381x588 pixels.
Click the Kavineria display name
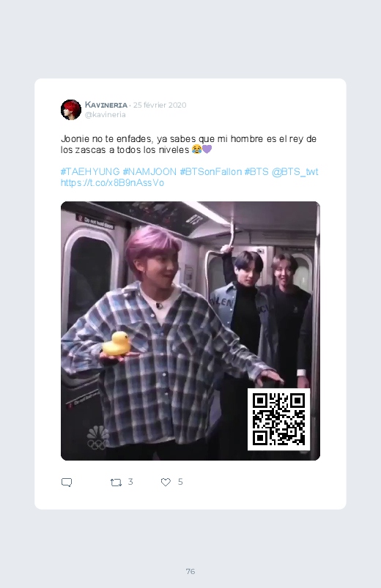pyautogui.click(x=106, y=105)
